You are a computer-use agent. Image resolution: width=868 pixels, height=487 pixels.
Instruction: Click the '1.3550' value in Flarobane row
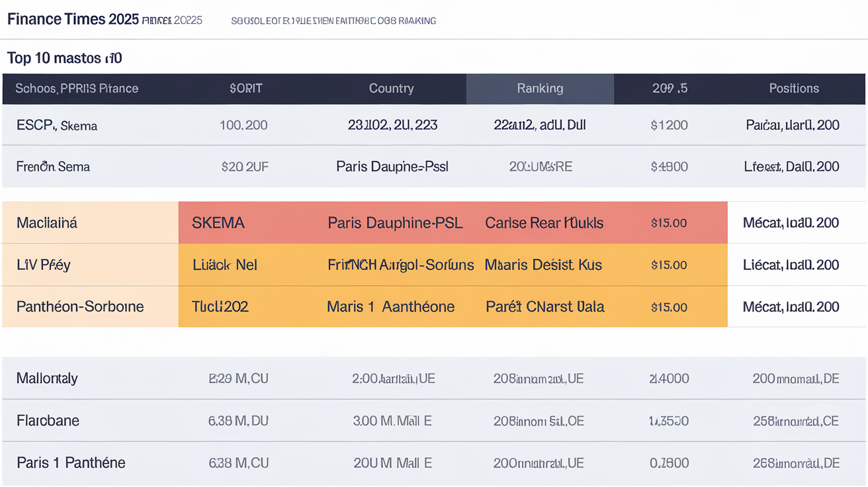(x=669, y=421)
